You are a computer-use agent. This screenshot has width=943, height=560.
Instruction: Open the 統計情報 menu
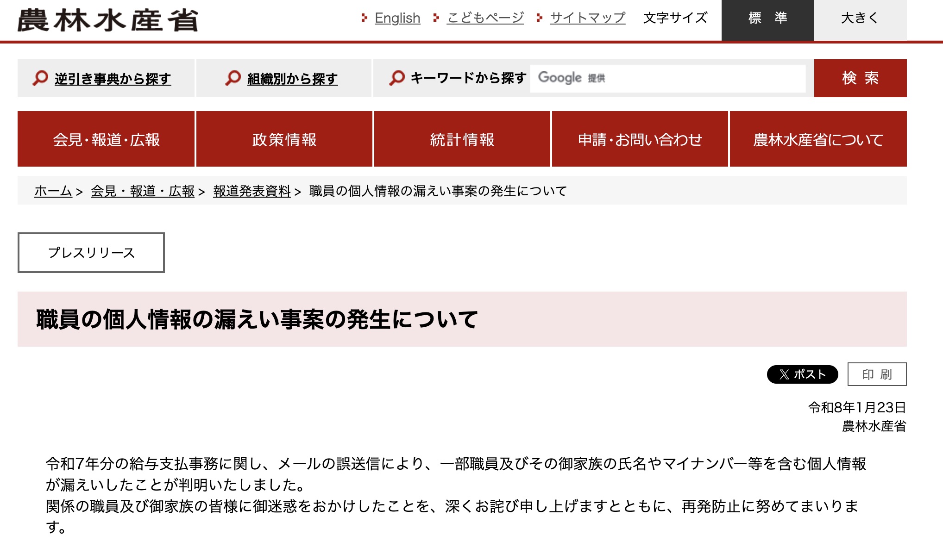(462, 139)
